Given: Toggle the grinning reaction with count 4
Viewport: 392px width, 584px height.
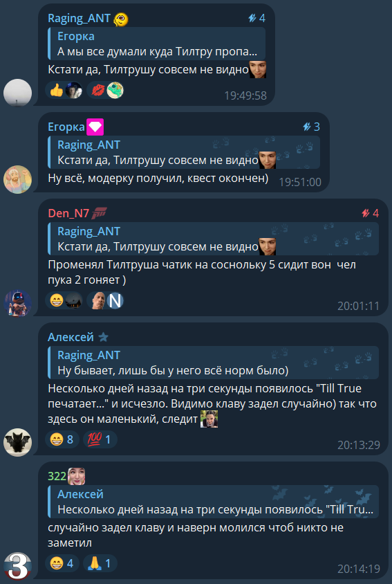Looking at the screenshot, I should tap(62, 563).
